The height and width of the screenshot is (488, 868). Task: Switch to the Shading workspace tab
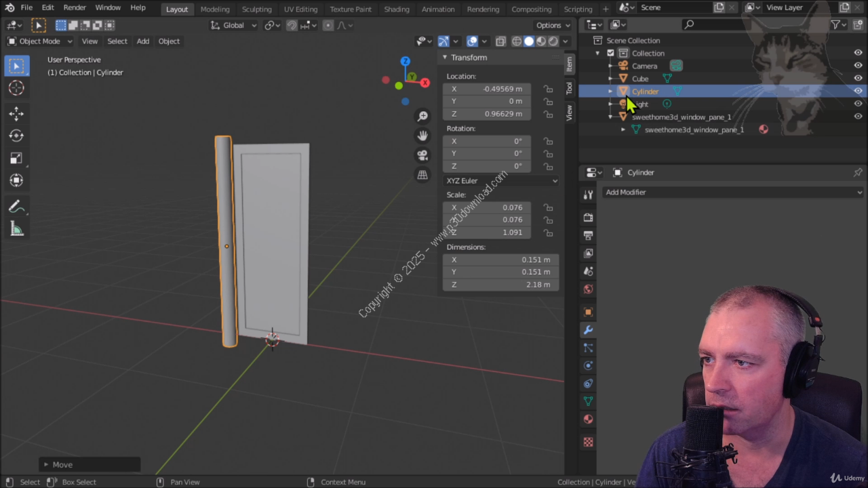[x=396, y=9]
